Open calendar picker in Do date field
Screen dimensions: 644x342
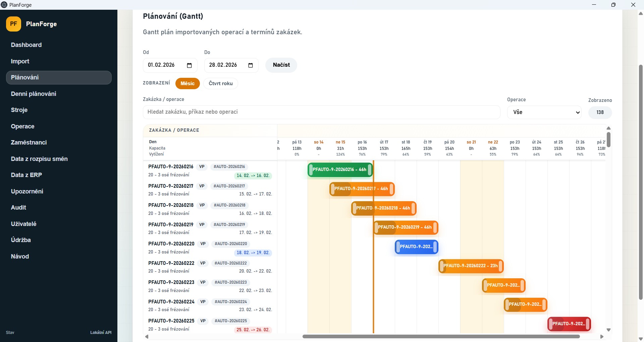pos(250,65)
